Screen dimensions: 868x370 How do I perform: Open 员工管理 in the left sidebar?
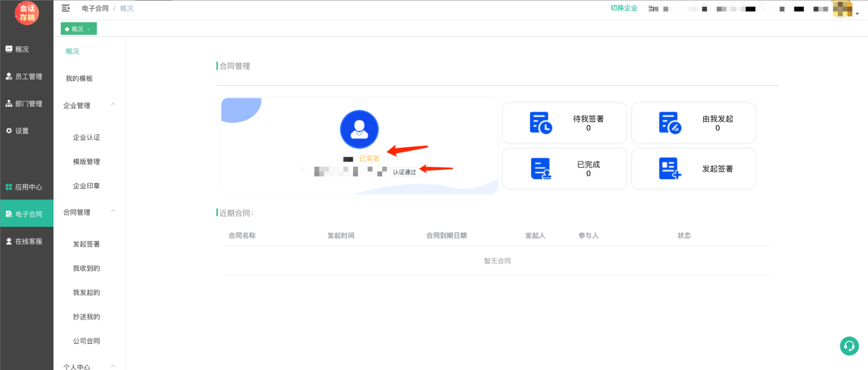pyautogui.click(x=28, y=76)
